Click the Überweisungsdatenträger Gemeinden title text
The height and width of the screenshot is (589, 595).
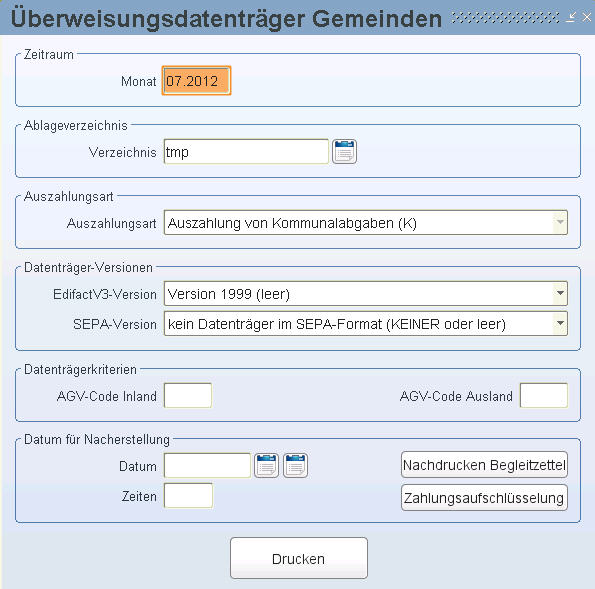click(227, 18)
